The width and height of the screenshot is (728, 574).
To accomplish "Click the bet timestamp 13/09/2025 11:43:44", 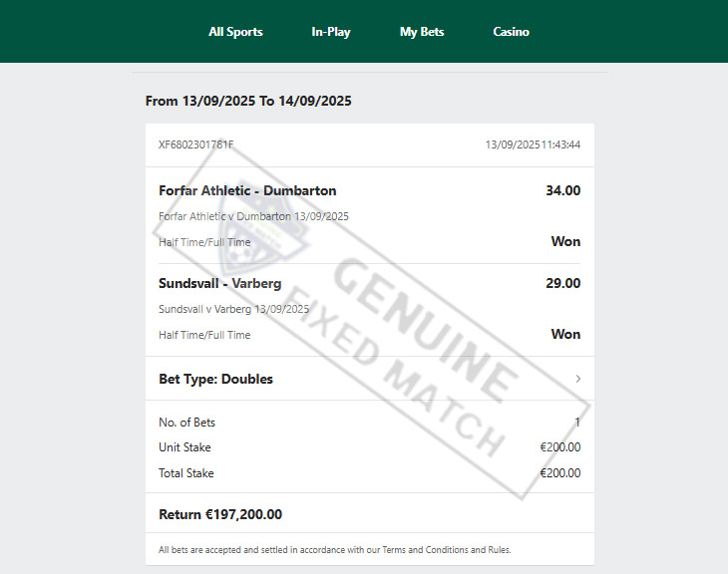I will click(x=533, y=144).
